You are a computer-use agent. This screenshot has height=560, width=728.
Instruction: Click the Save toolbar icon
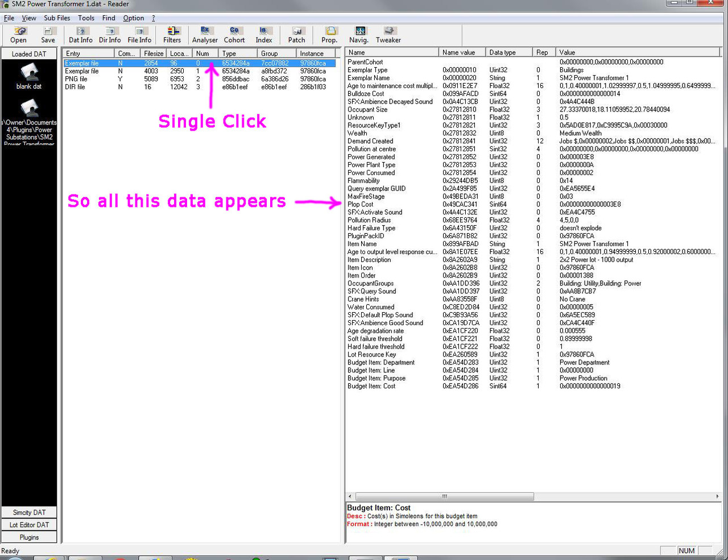[48, 35]
